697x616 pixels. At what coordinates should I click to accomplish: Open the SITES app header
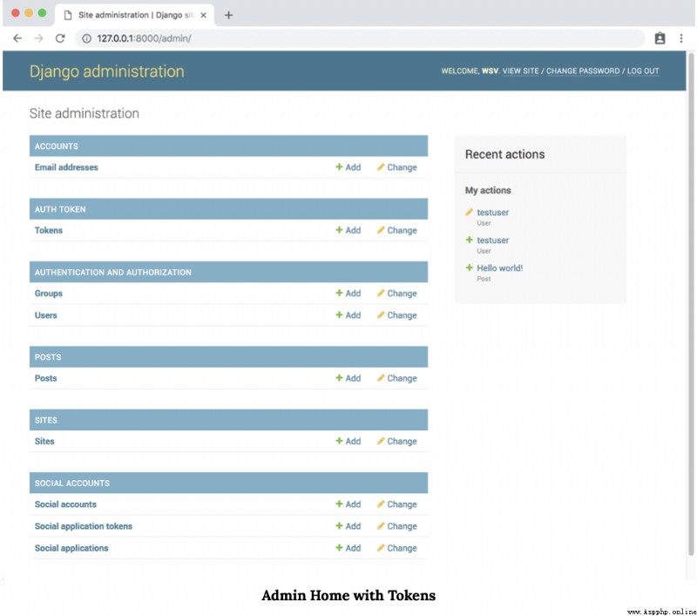coord(46,421)
